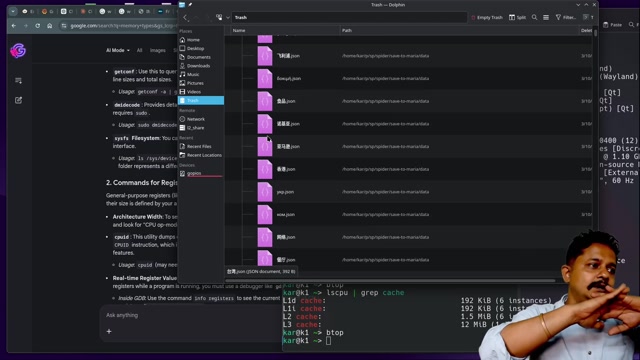
Task: Go back in Dolphin file manager
Action: tap(185, 18)
